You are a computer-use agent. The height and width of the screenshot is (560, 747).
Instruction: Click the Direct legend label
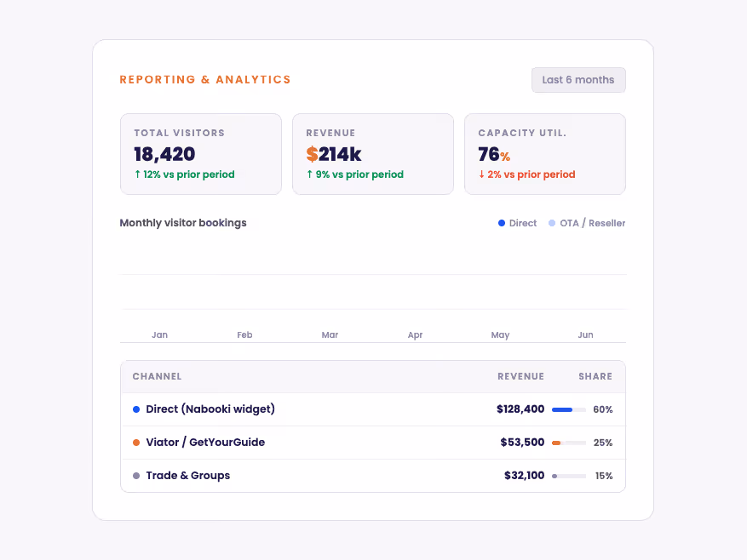pyautogui.click(x=523, y=223)
